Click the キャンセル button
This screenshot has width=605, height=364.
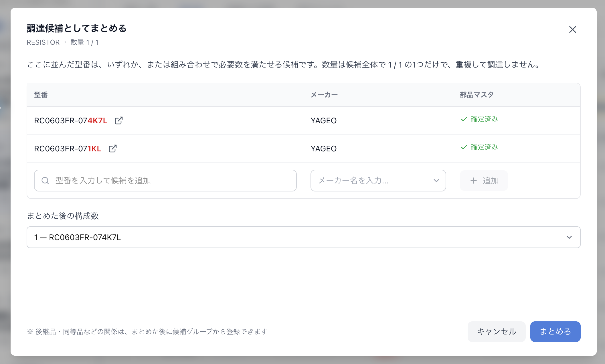496,331
